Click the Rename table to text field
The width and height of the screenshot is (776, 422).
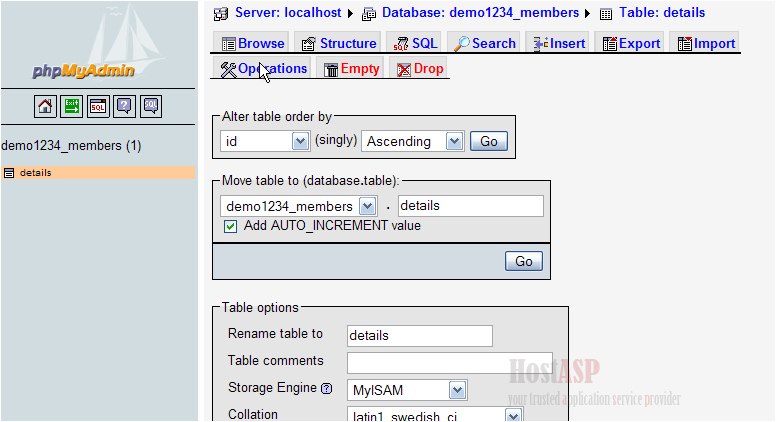(x=419, y=335)
